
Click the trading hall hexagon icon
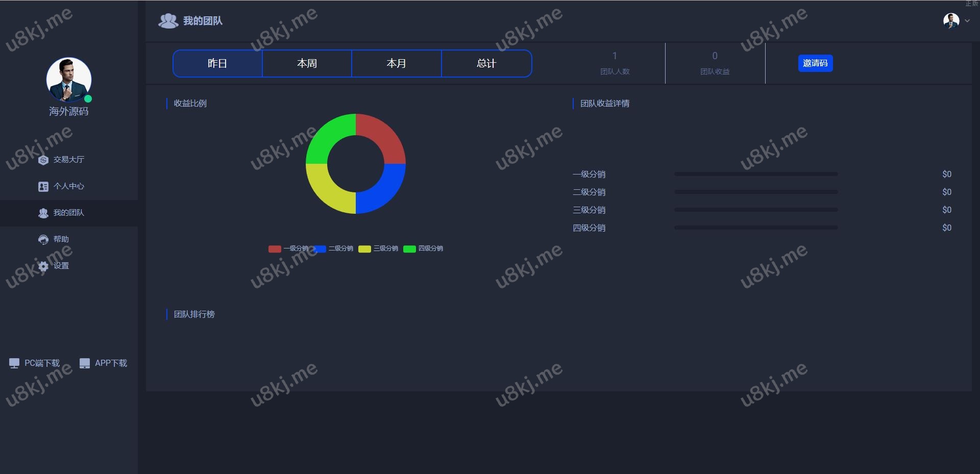[x=43, y=160]
